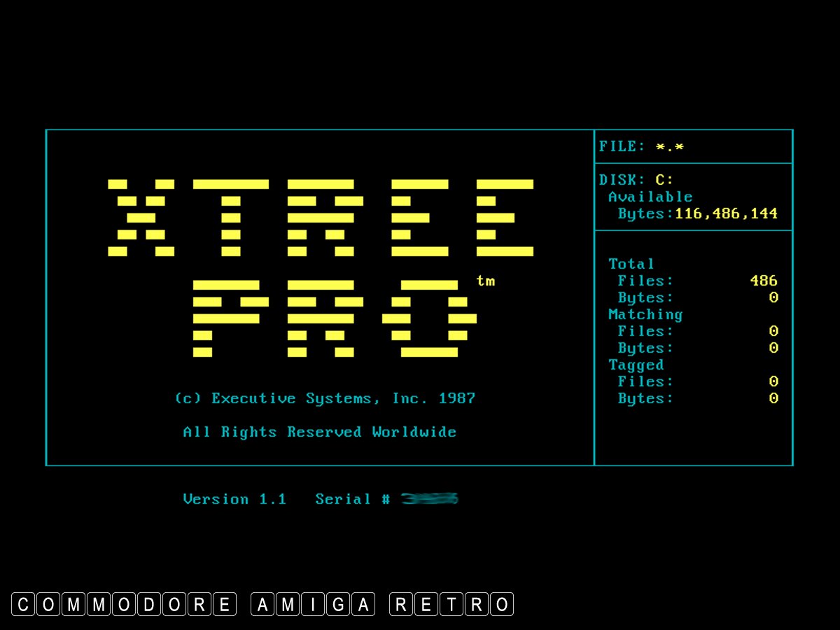Click the Total heading in statistics panel
This screenshot has width=840, height=630.
[x=631, y=264]
